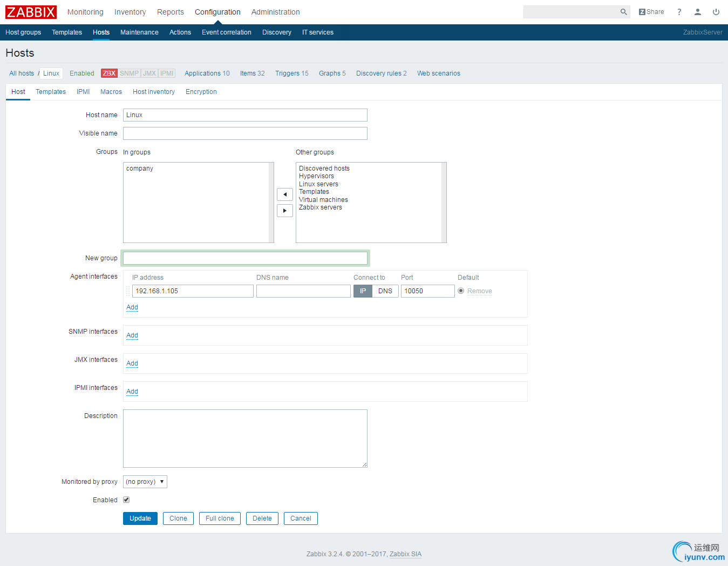Open the user profile icon
The image size is (728, 566).
[x=698, y=12]
